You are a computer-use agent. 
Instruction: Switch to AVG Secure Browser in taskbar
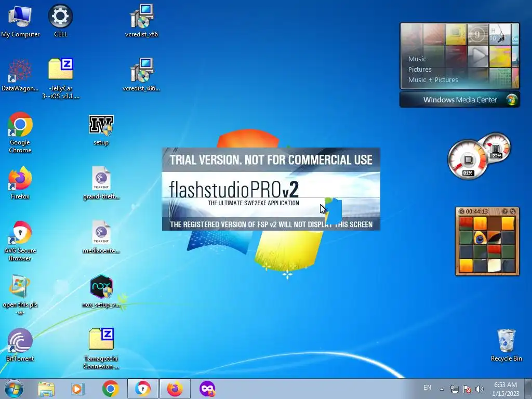143,389
